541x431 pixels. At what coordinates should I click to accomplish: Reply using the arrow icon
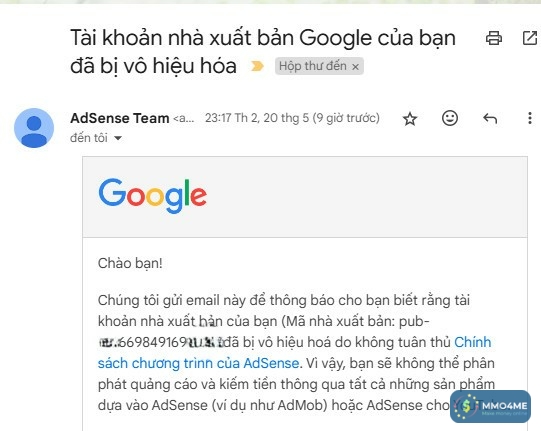(x=490, y=119)
